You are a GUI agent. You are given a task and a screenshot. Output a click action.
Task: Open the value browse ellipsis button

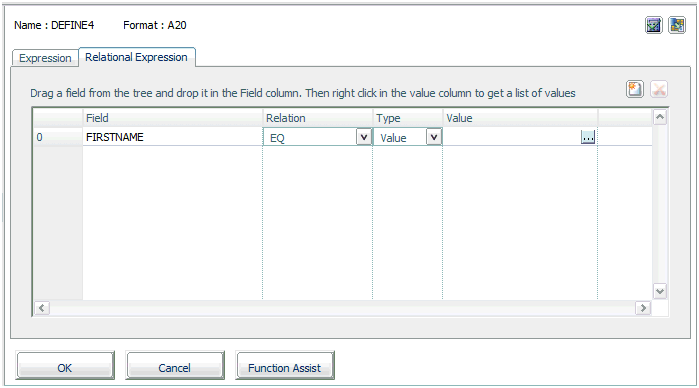(588, 137)
